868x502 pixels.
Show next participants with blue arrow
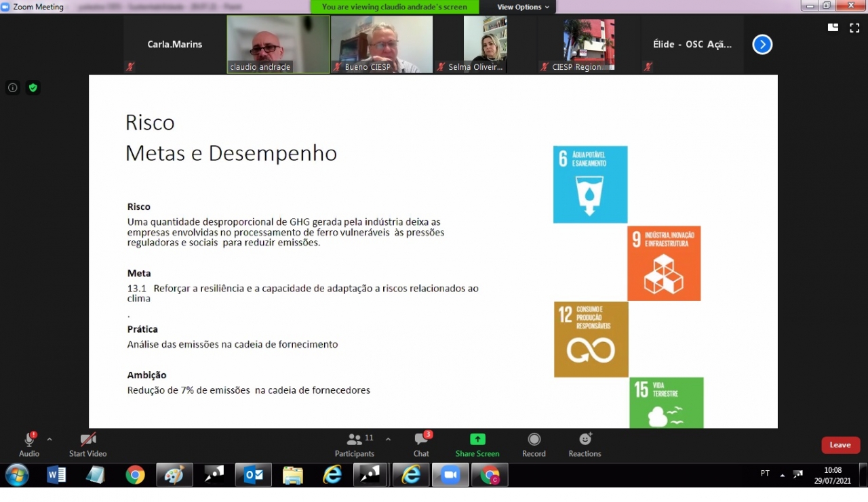click(x=762, y=45)
